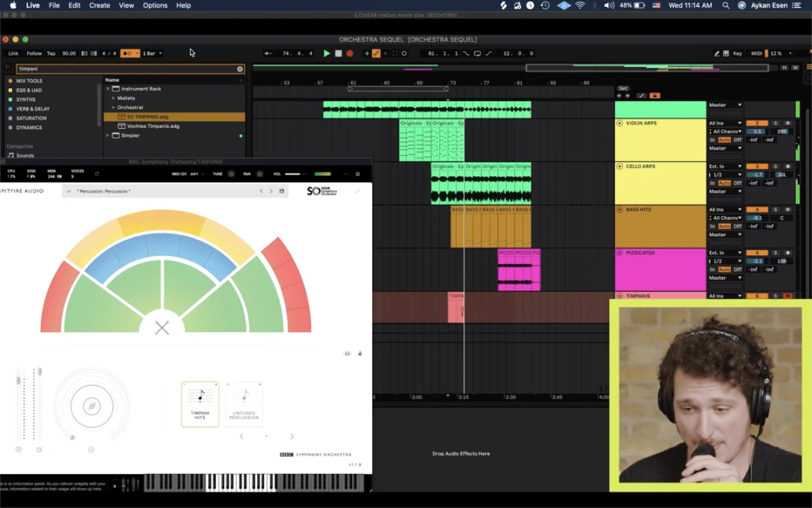Select EQS & UAD collection
Screen dimensions: 812x508
pos(29,90)
